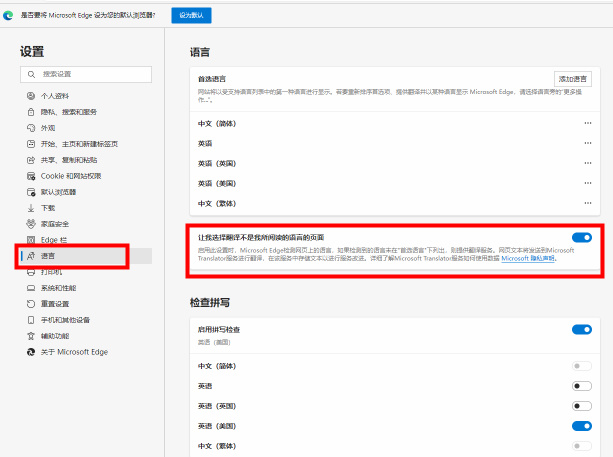The image size is (613, 457).
Task: Click the 设置 title in the sidebar
Action: 32,52
